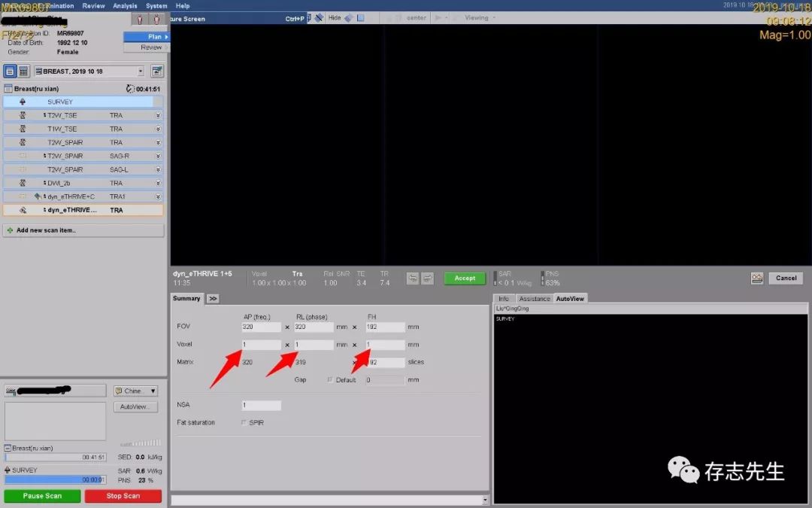Expand the dyn_eTHRIVE+C TRA1 scan details
Image resolution: width=812 pixels, height=508 pixels.
coord(158,196)
